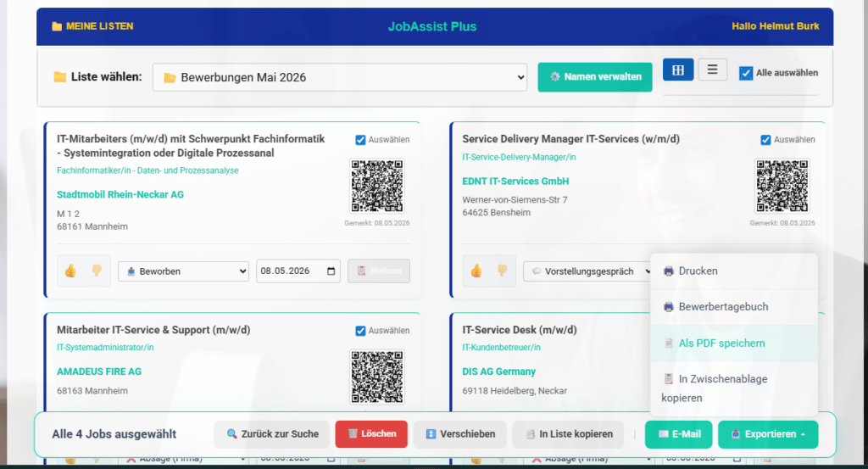Switch to list view icon
The width and height of the screenshot is (868, 469).
tap(712, 70)
